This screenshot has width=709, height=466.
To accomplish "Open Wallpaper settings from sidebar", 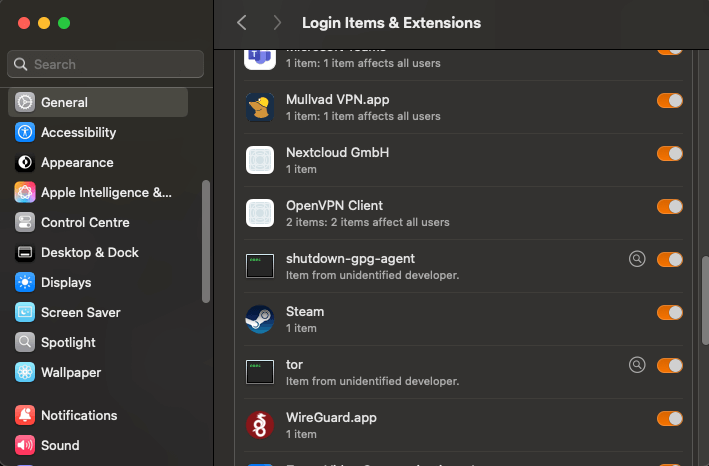I will click(x=98, y=372).
